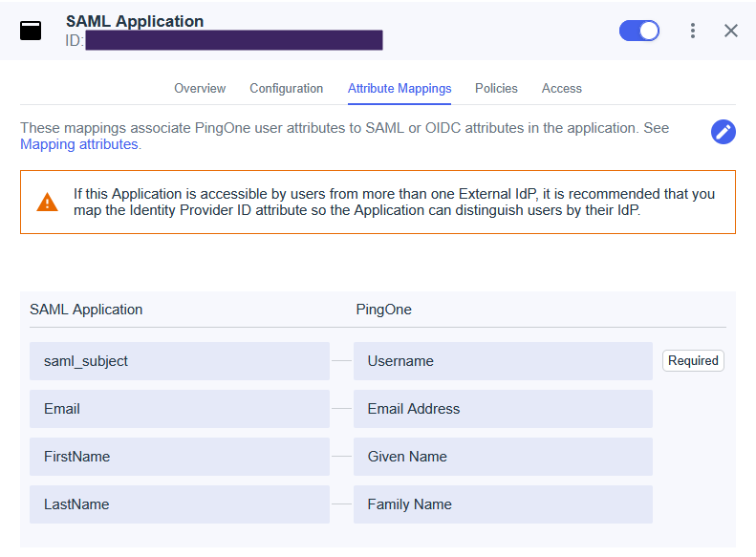Switch to the Overview tab
756x557 pixels.
200,89
